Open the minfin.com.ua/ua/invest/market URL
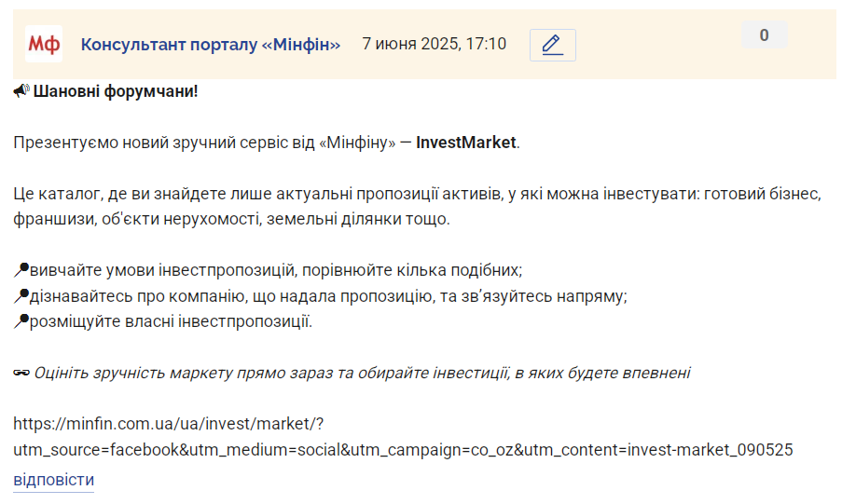Screen dimensions: 842x504 [169, 424]
